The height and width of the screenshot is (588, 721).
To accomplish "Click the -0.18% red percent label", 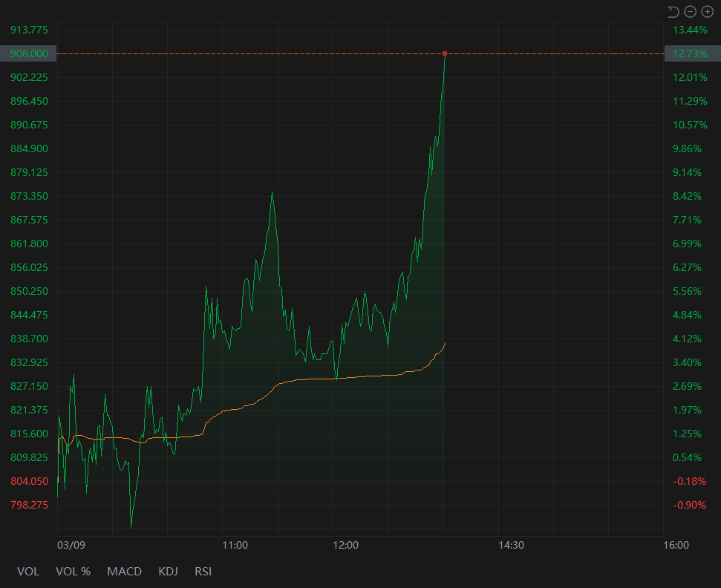I will 689,481.
